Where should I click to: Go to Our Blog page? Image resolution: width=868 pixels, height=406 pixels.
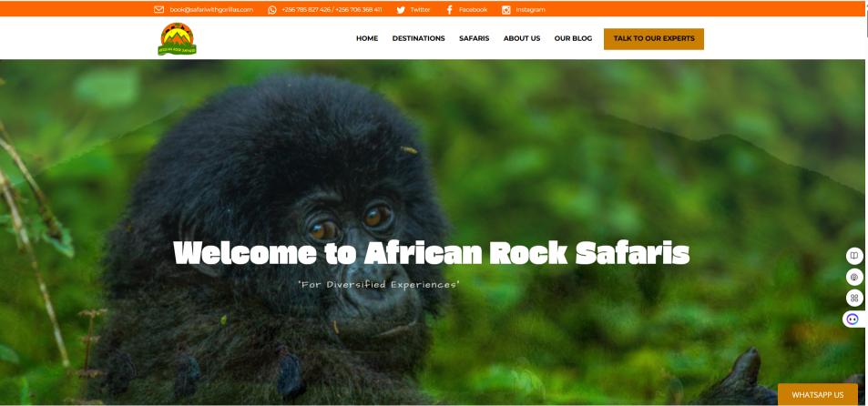(573, 39)
